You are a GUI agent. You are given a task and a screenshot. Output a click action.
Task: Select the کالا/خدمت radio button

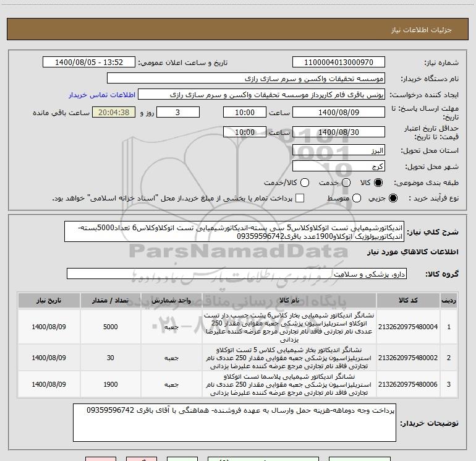pos(305,183)
